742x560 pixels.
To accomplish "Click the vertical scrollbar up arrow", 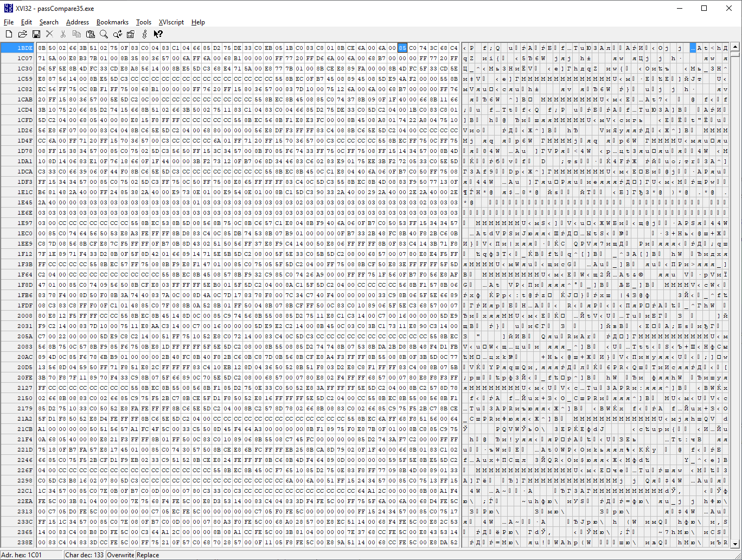I will click(x=735, y=47).
